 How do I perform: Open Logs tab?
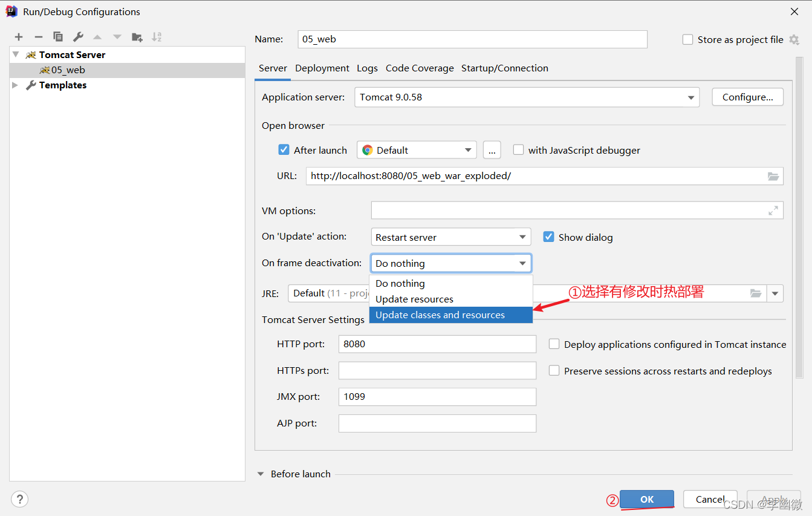[x=367, y=68]
